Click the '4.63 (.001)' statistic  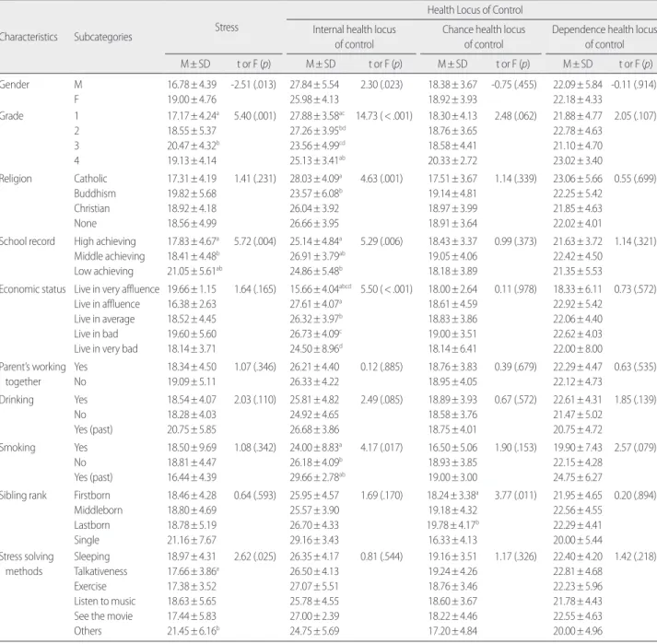(381, 179)
